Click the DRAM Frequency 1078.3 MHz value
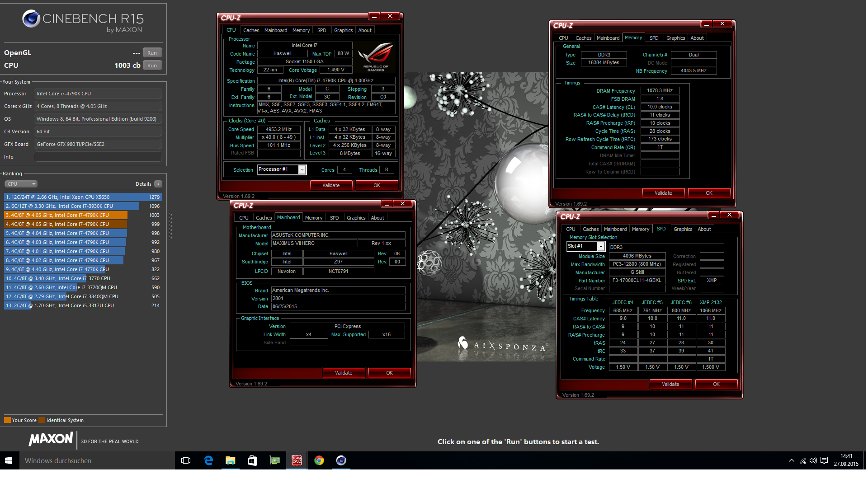Image resolution: width=868 pixels, height=488 pixels. coord(660,90)
